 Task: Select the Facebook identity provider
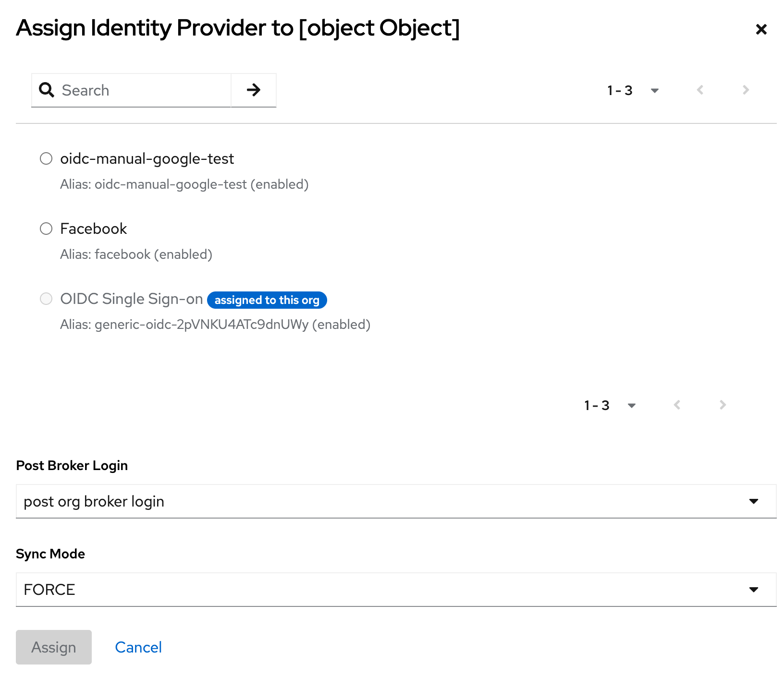[x=46, y=229]
